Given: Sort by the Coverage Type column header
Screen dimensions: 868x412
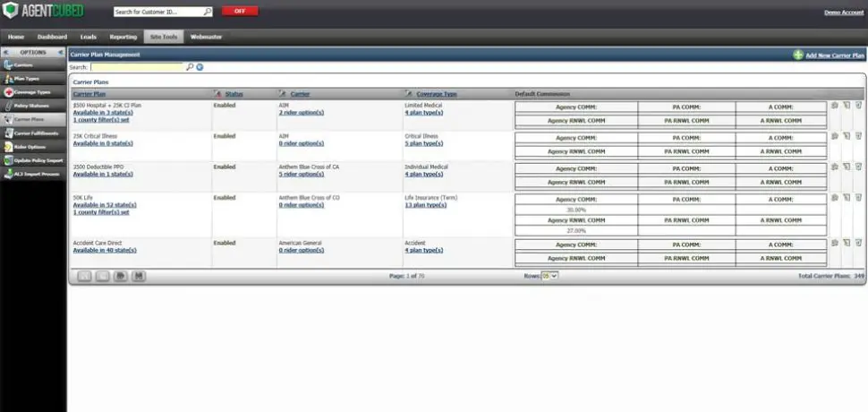Looking at the screenshot, I should tap(437, 94).
